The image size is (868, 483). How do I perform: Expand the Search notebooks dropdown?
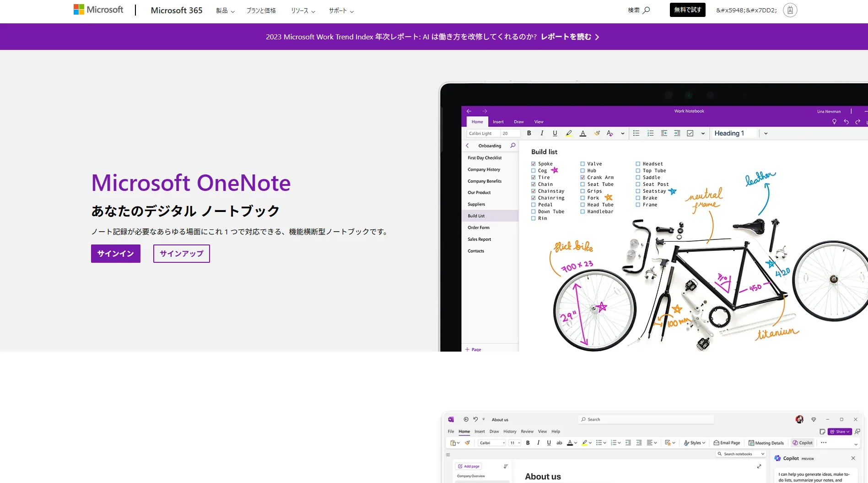(763, 454)
